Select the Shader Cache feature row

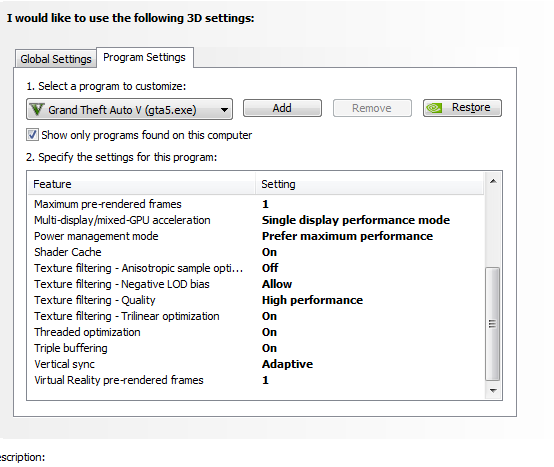click(256, 252)
